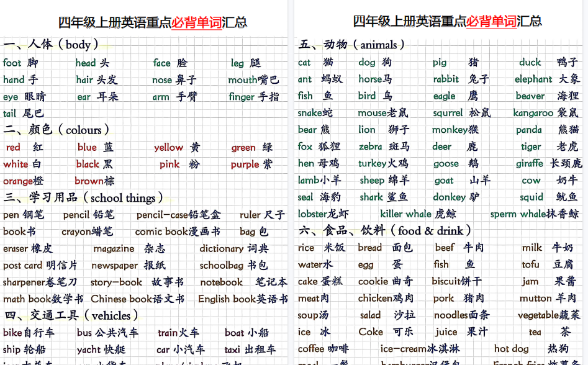Select the word English book 英语书
Screen dimensions: 588x365
click(x=244, y=299)
